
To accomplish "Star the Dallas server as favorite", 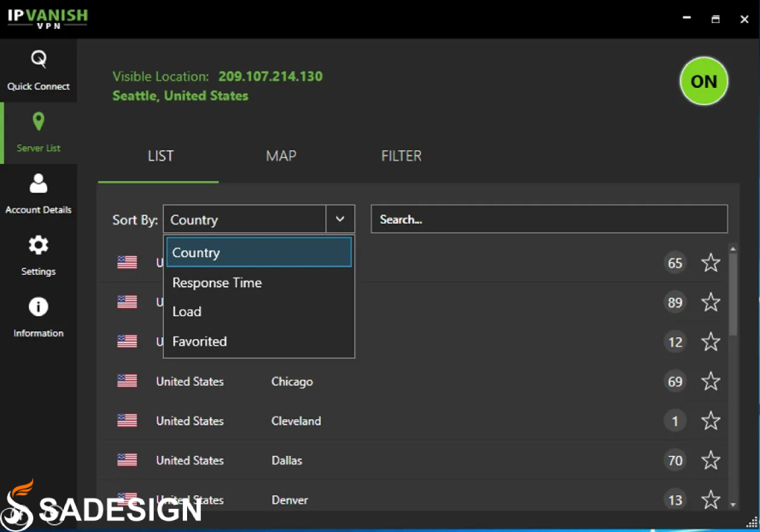I will tap(710, 460).
